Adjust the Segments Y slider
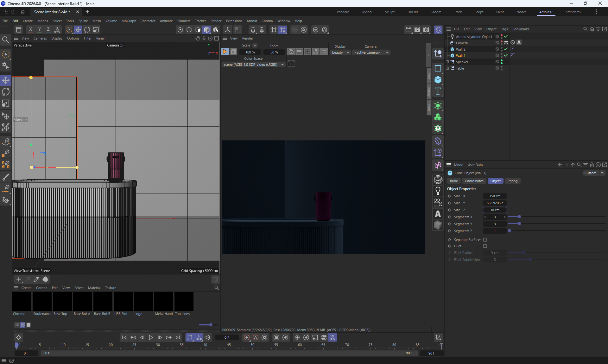The height and width of the screenshot is (364, 608). (519, 224)
